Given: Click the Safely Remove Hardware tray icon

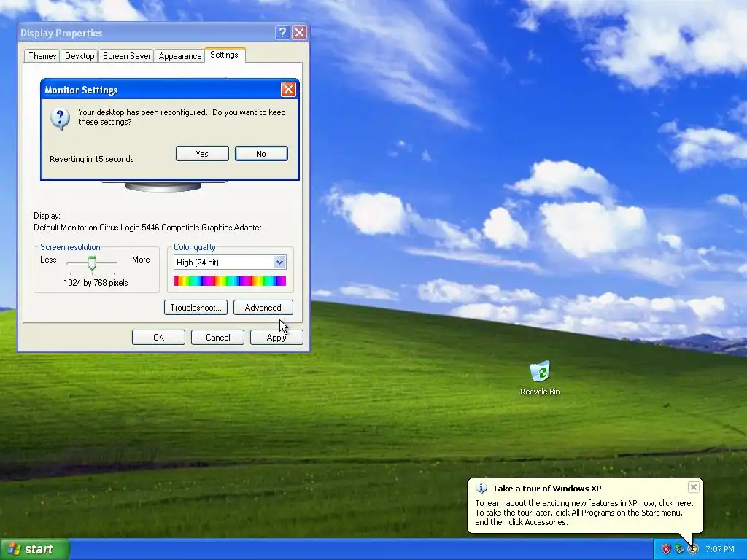Looking at the screenshot, I should click(679, 549).
